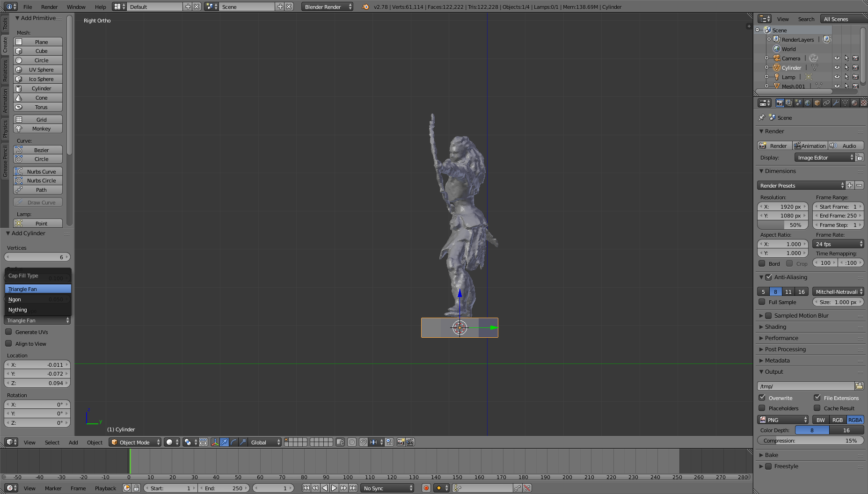Open the Object Mode selector
The image size is (868, 494).
pos(135,442)
